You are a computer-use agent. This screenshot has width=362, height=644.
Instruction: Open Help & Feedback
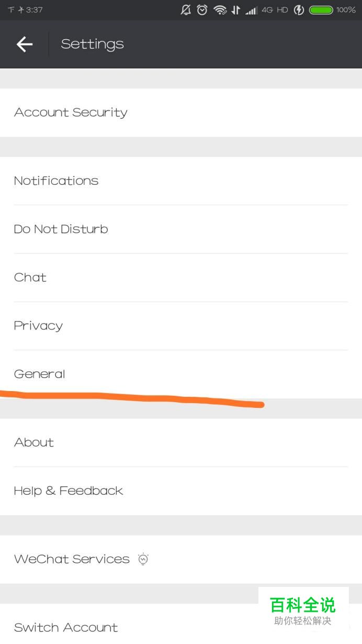(69, 491)
